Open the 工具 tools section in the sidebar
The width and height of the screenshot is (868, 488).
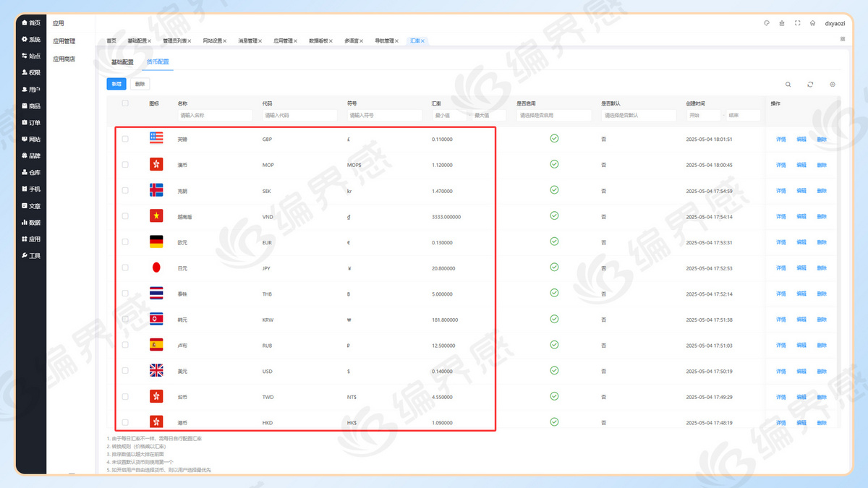31,256
